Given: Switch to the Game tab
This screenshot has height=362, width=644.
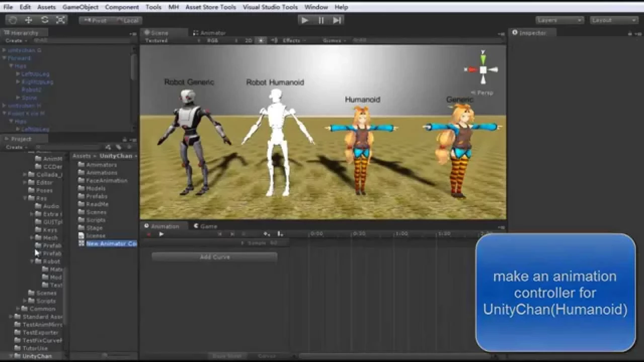Looking at the screenshot, I should click(x=205, y=226).
